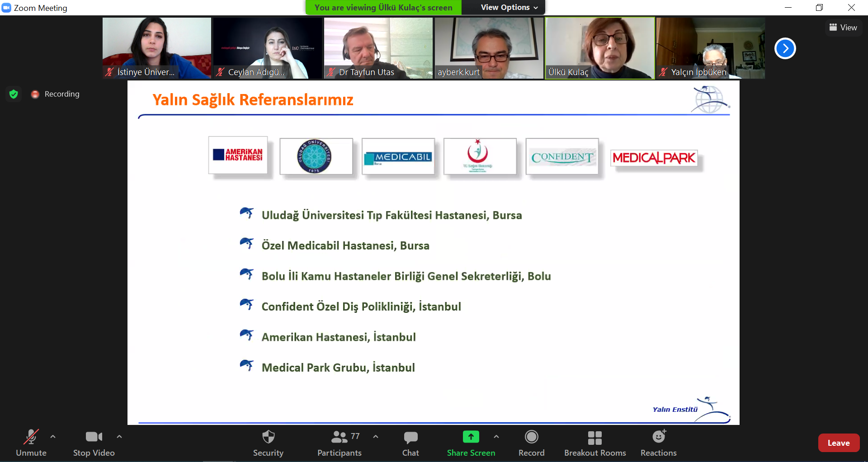Screen dimensions: 868x462
Task: Expand video options arrow beside Stop Video
Action: [x=119, y=437]
